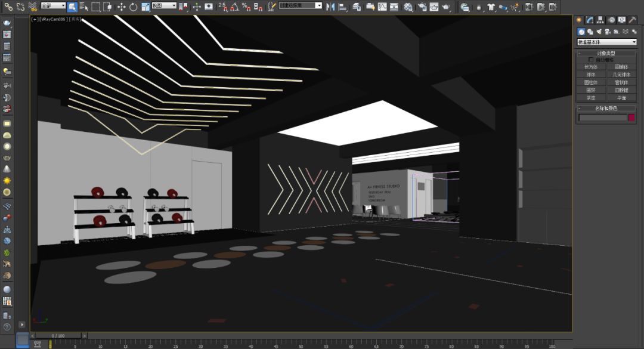
Task: Click the object name input field
Action: 603,118
